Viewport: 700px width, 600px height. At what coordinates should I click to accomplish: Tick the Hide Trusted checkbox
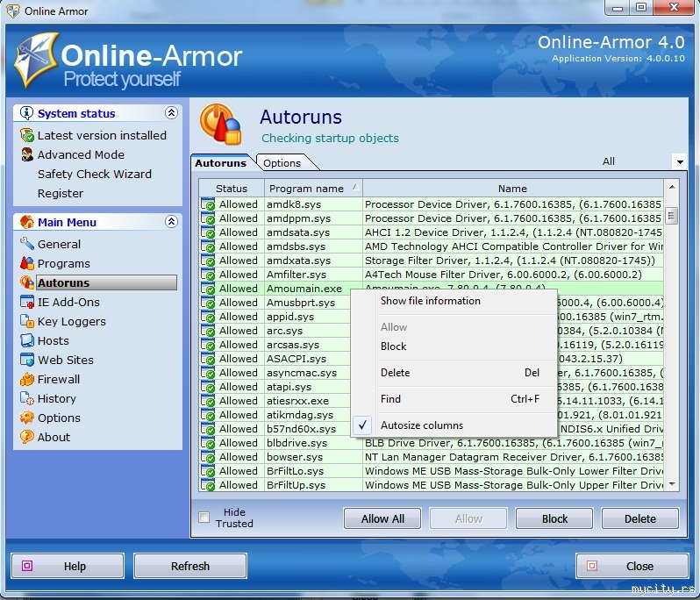[204, 517]
